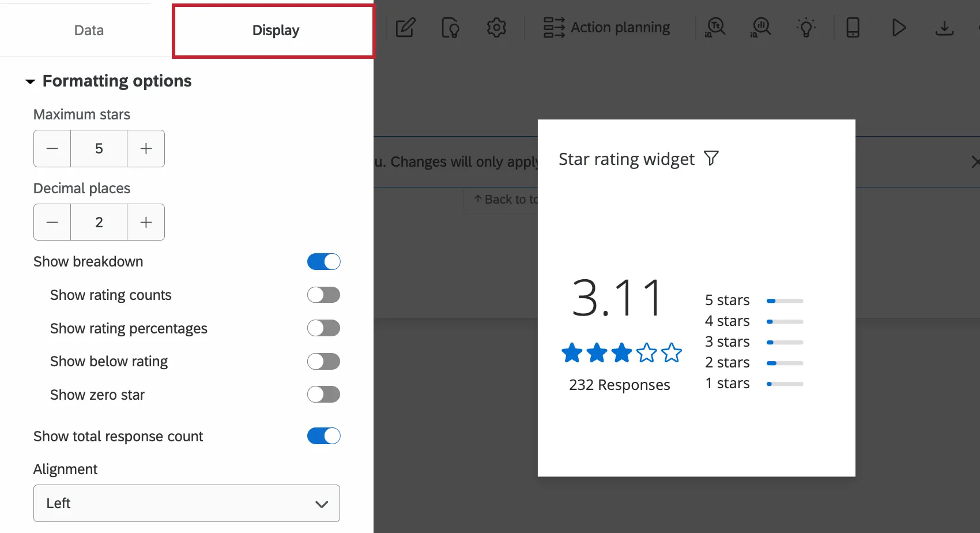This screenshot has width=980, height=533.
Task: Switch to the Data tab
Action: pos(88,30)
